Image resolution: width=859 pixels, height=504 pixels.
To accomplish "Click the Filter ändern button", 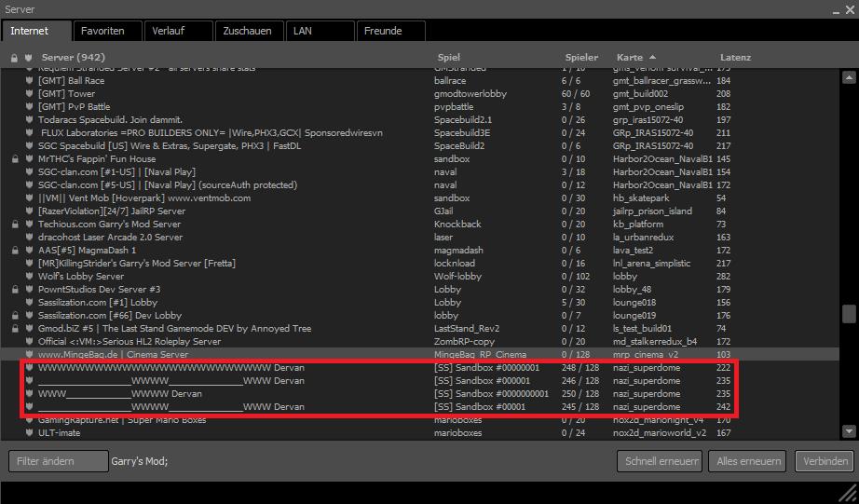I will coord(58,461).
